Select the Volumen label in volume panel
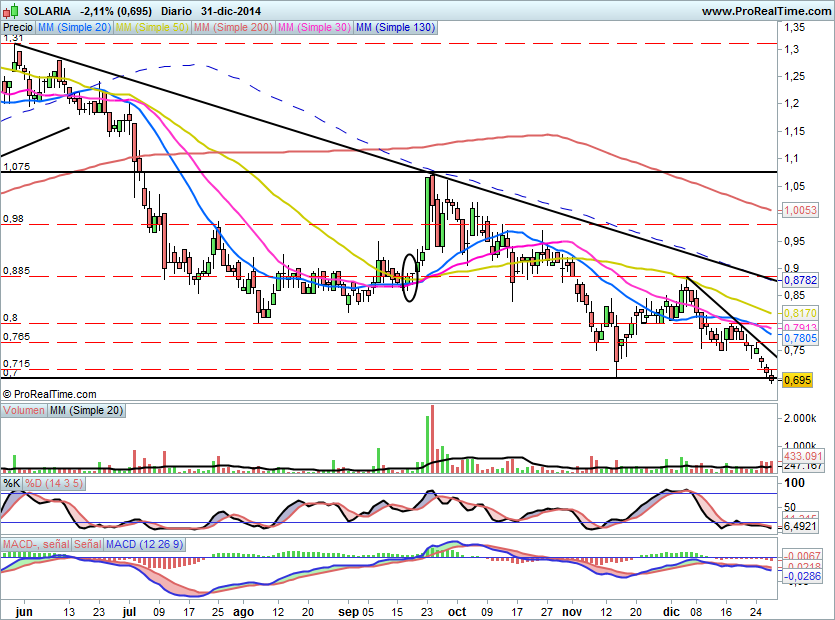This screenshot has height=620, width=835. point(24,411)
